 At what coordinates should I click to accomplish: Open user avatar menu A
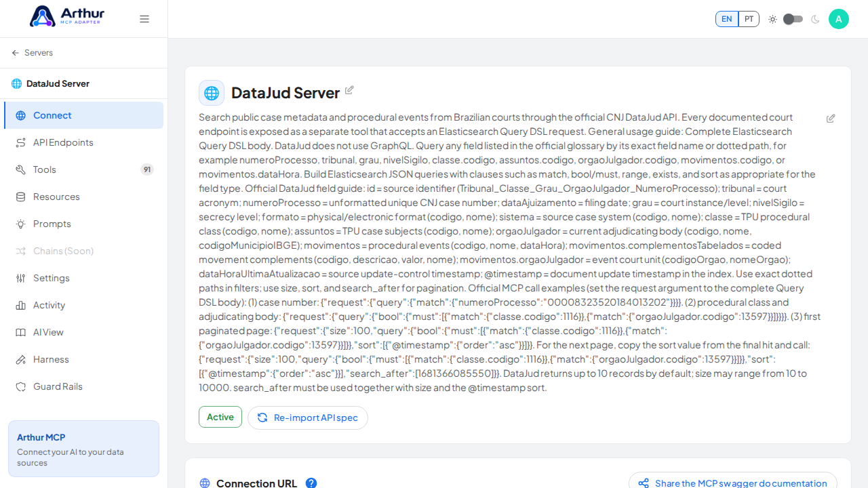click(x=839, y=19)
